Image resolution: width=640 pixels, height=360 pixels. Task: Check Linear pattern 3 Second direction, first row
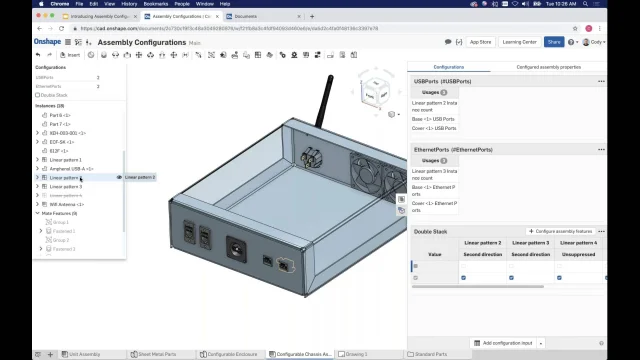[x=511, y=266]
